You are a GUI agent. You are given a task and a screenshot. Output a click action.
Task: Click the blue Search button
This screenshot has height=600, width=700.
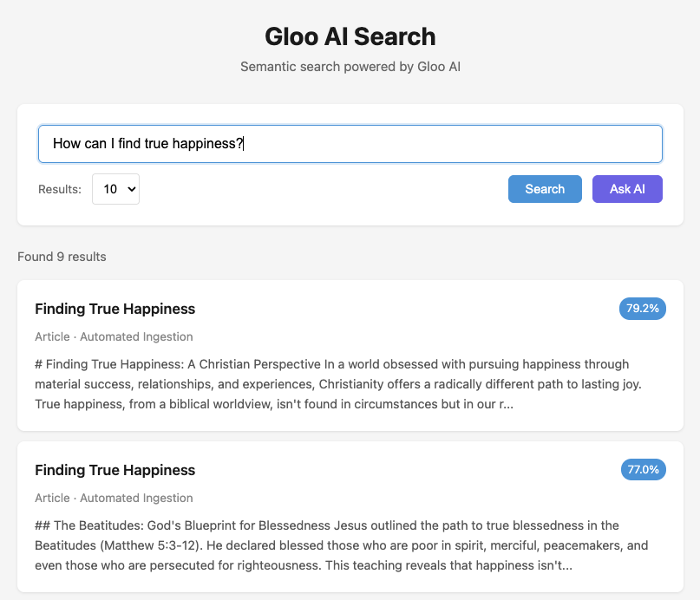pos(545,189)
